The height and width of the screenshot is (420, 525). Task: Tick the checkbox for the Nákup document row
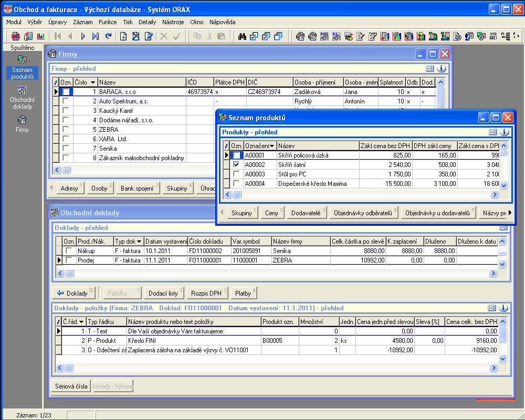point(69,251)
